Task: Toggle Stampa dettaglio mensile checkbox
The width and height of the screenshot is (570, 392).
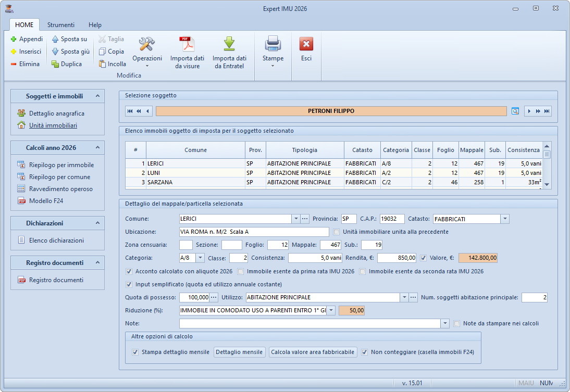Action: [x=135, y=352]
